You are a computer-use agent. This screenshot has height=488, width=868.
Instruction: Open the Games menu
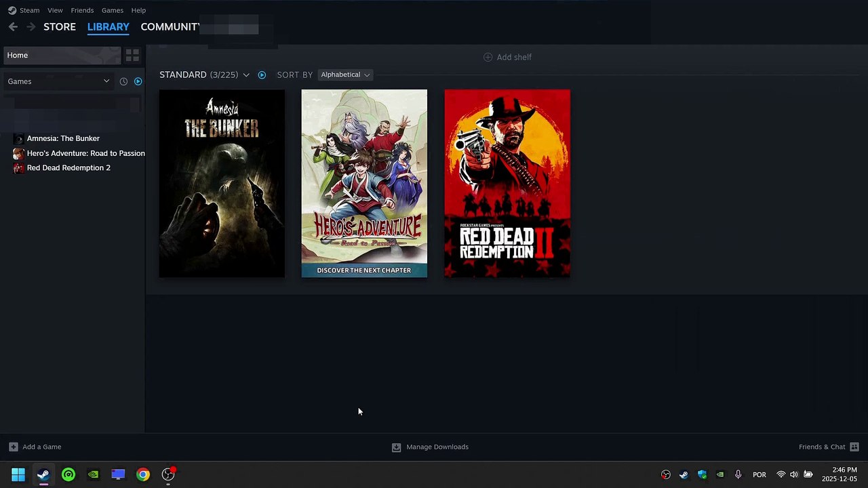click(113, 10)
